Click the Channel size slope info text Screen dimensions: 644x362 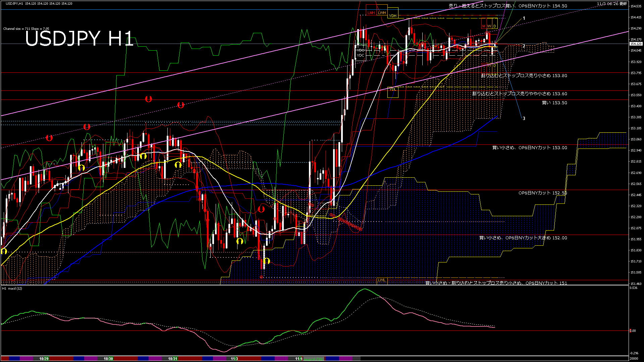[26, 29]
